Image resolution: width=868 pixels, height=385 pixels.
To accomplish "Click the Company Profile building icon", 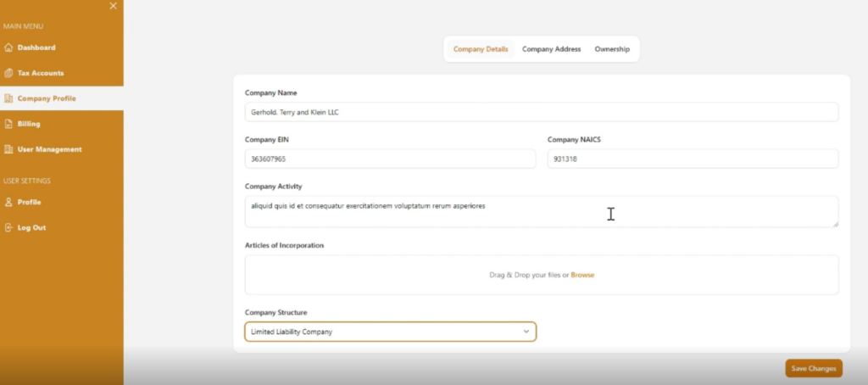I will tap(8, 98).
